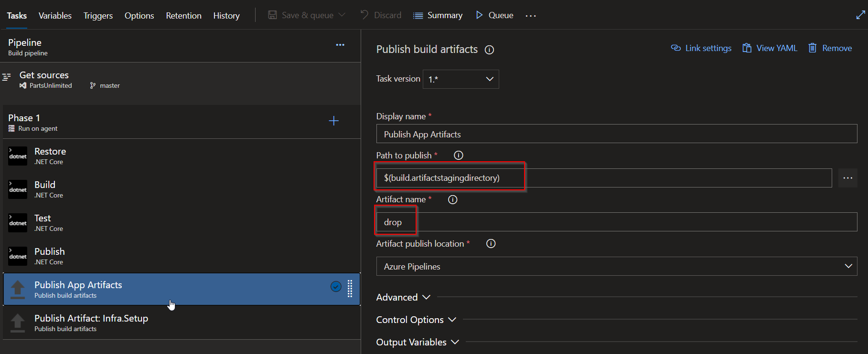The width and height of the screenshot is (868, 354).
Task: Queue the build pipeline
Action: point(494,15)
